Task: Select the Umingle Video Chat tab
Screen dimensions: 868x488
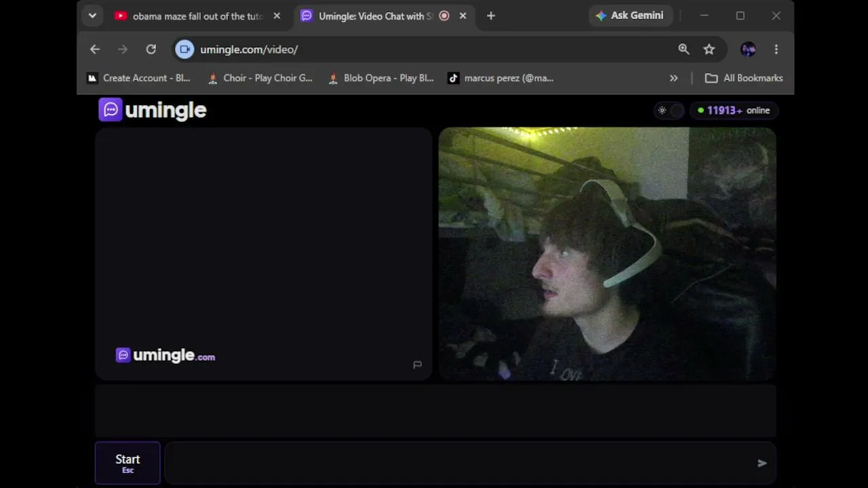Action: pyautogui.click(x=375, y=16)
